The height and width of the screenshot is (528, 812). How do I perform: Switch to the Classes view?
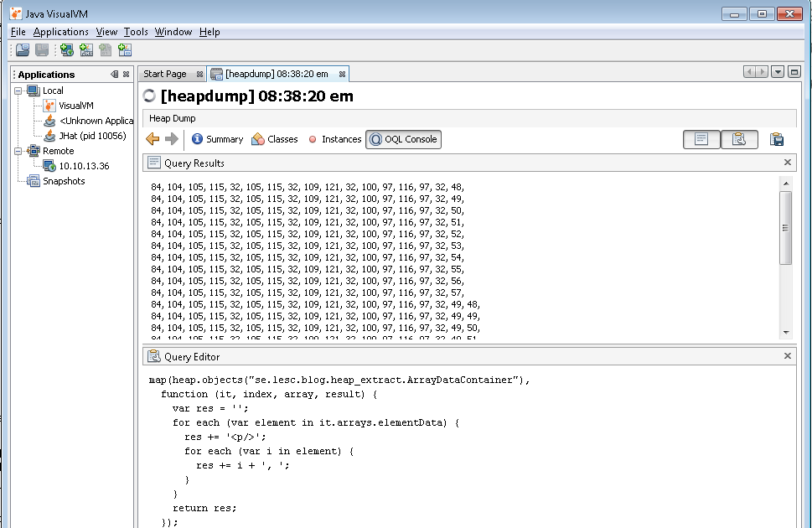tap(275, 139)
